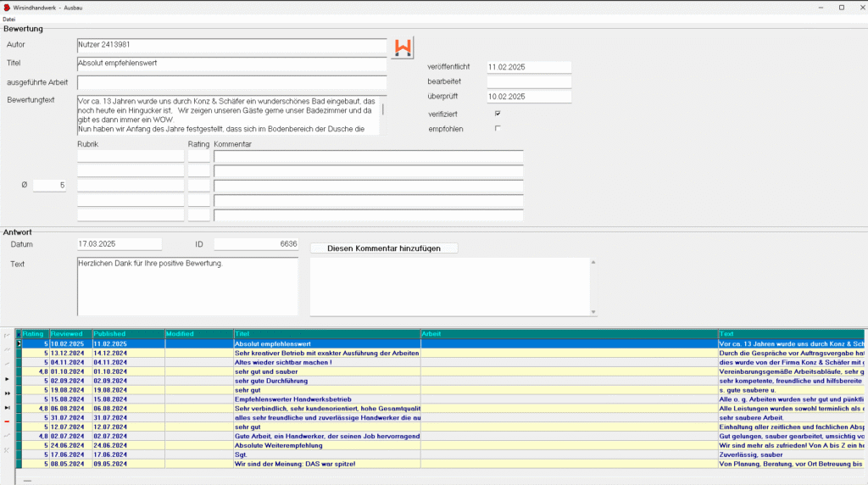Toggle the verifiziert checkbox

point(498,114)
